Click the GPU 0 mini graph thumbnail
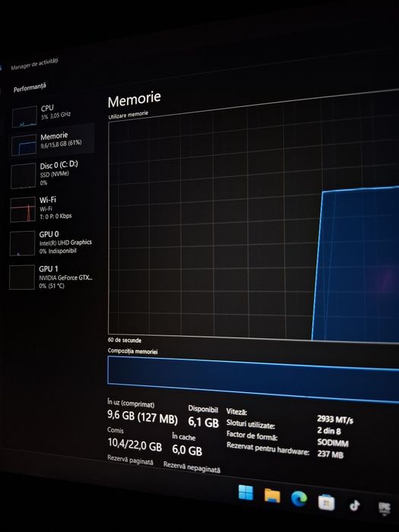Image resolution: width=399 pixels, height=532 pixels. [x=22, y=243]
